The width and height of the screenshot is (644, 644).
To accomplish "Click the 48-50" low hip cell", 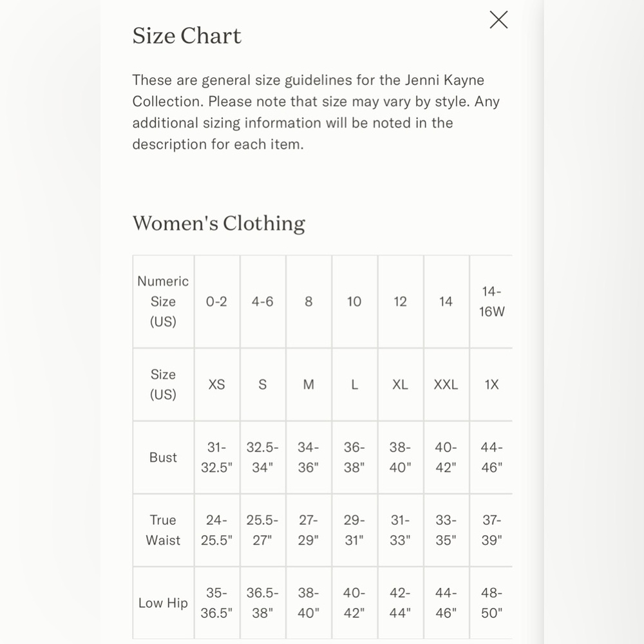I will [491, 603].
